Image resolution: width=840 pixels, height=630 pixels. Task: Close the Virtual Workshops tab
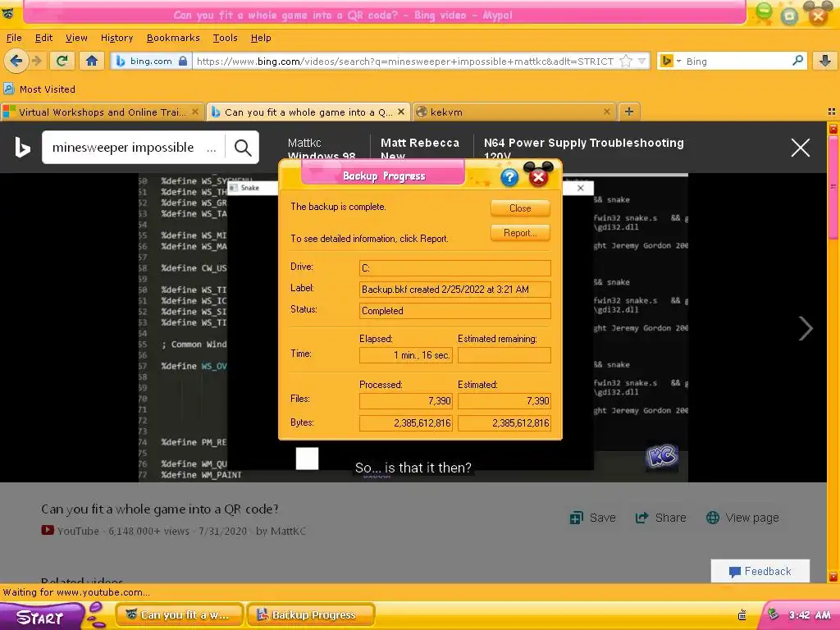pyautogui.click(x=195, y=112)
